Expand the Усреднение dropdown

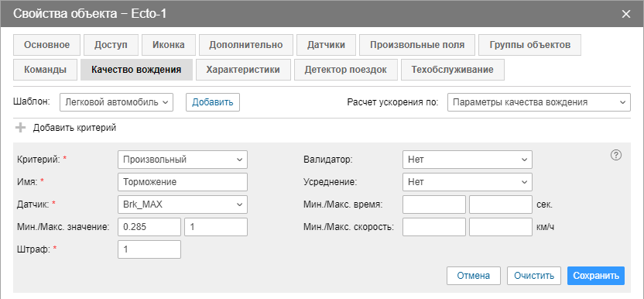click(468, 182)
